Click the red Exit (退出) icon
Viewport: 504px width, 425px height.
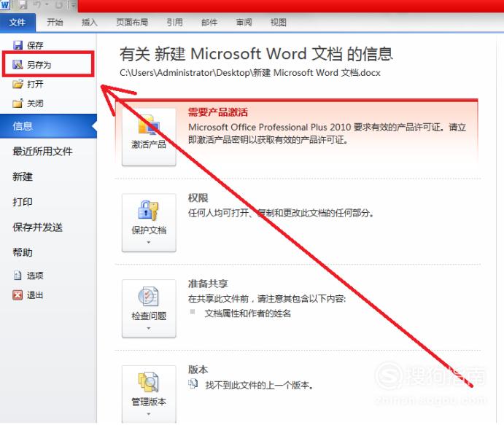click(18, 295)
